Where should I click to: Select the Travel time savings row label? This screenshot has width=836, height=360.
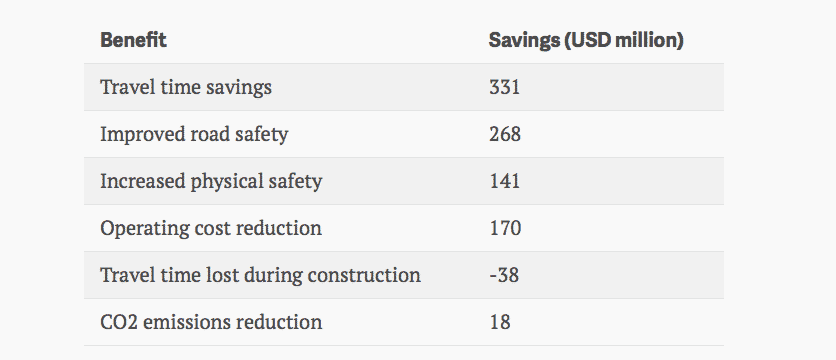(186, 87)
